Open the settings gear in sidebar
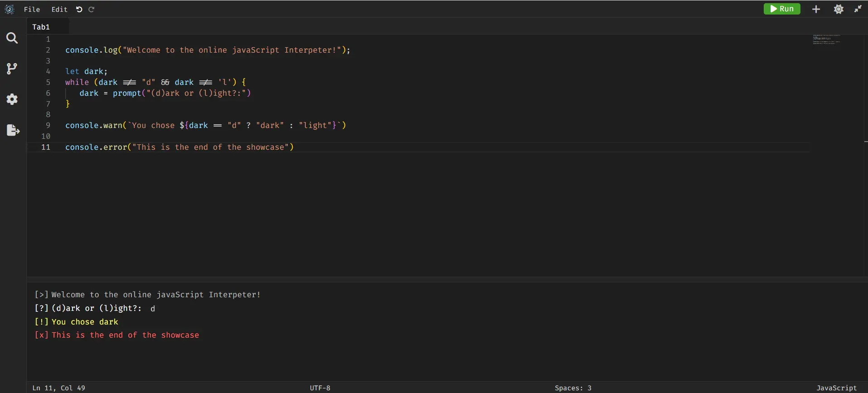868x393 pixels. click(12, 99)
